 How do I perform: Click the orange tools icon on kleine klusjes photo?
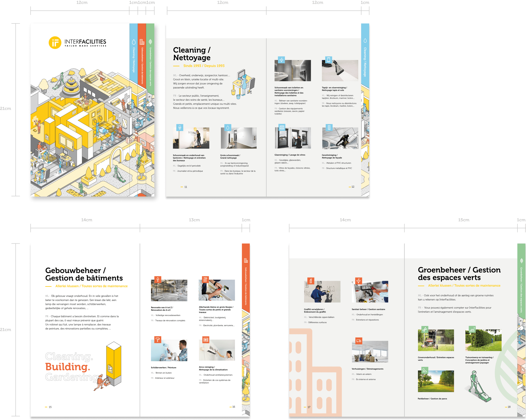(205, 279)
